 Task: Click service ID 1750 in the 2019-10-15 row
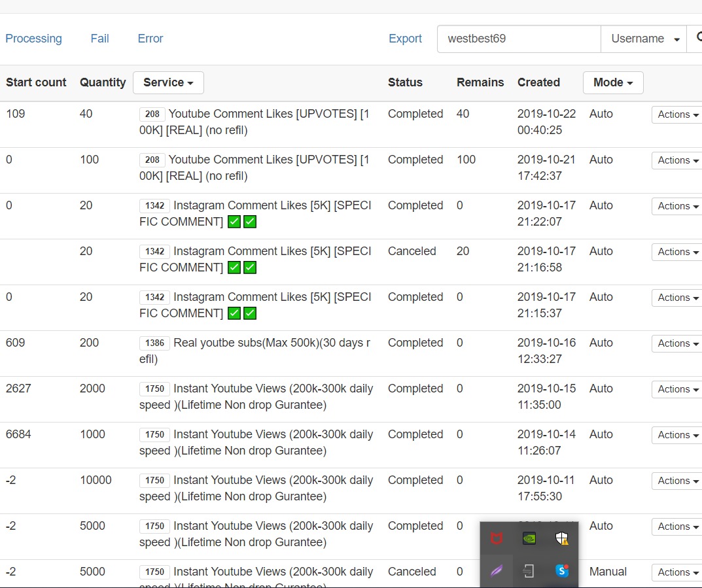pos(154,389)
